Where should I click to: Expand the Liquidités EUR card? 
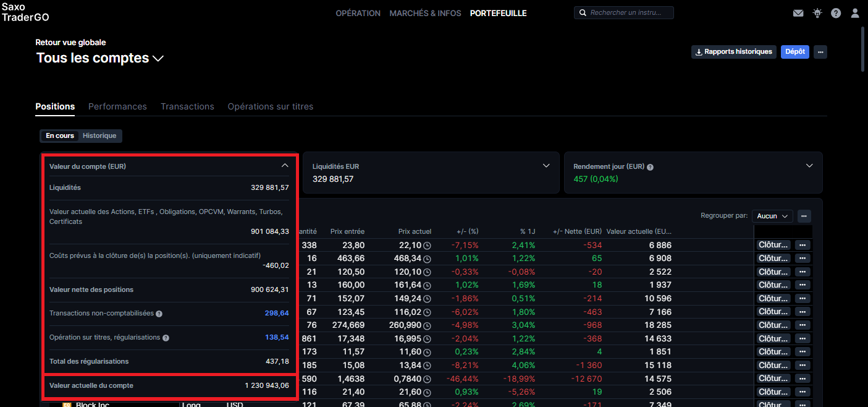tap(546, 166)
